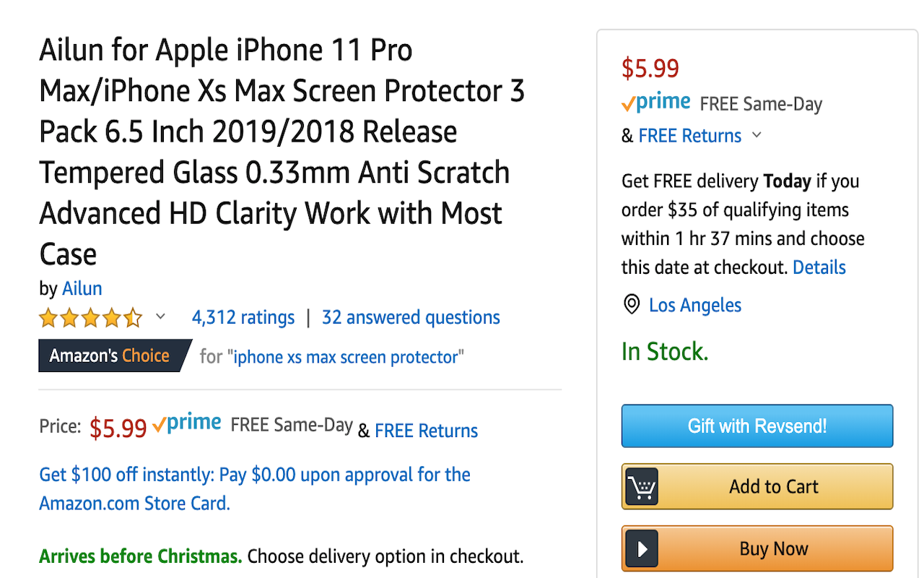
Task: Open the delivery Details link
Action: coord(819,267)
